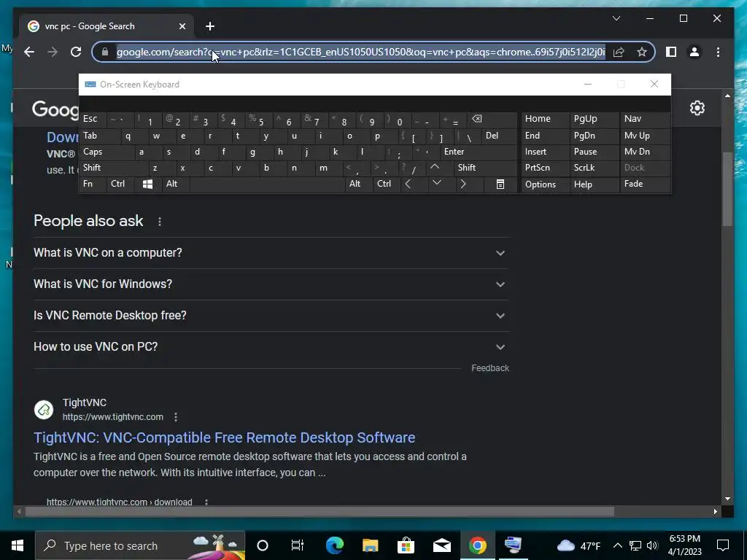The image size is (747, 560).
Task: Toggle right Shift key on On-Screen Keyboard
Action: pos(485,168)
